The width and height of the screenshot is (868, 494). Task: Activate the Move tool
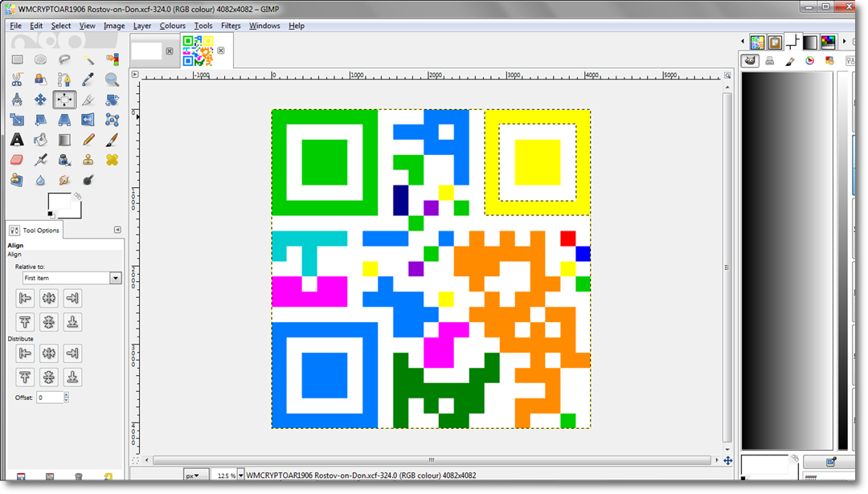click(x=40, y=100)
